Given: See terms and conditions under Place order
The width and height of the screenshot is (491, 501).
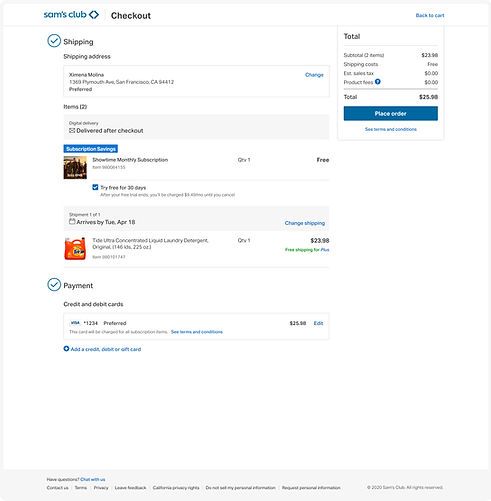Looking at the screenshot, I should pos(391,129).
